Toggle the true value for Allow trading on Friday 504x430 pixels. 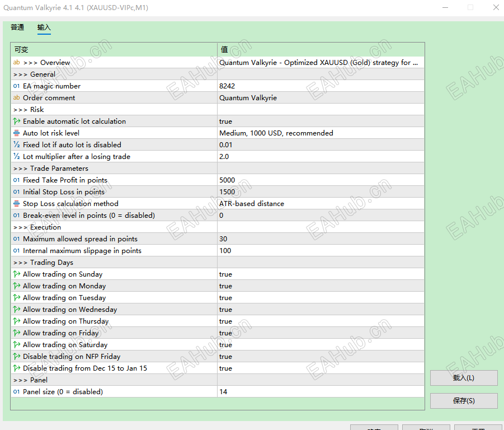click(x=321, y=333)
